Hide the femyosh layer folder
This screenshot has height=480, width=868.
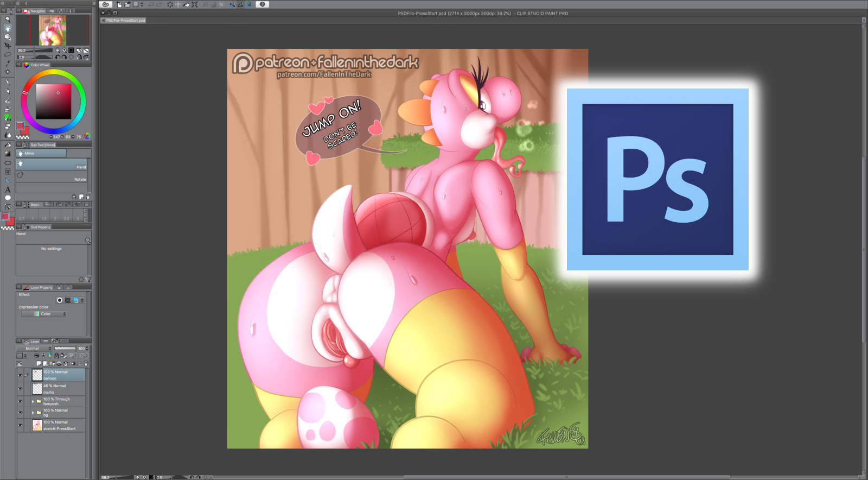pos(21,401)
